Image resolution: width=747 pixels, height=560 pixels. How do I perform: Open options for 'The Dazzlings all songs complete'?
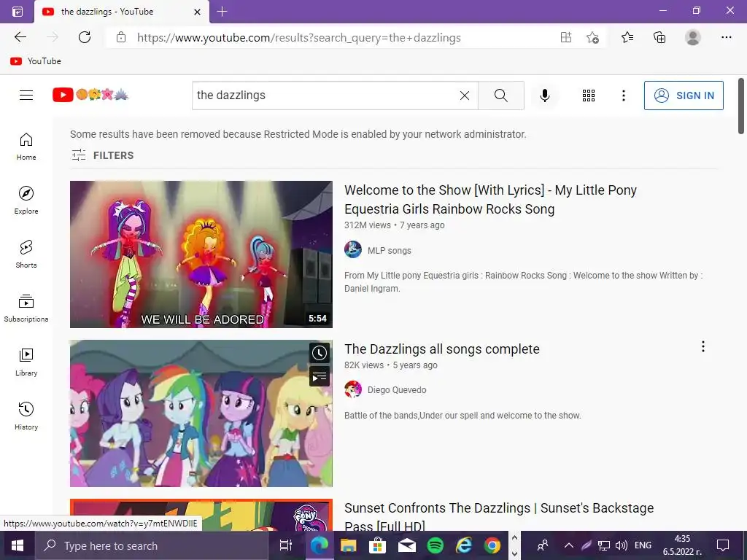pyautogui.click(x=703, y=346)
